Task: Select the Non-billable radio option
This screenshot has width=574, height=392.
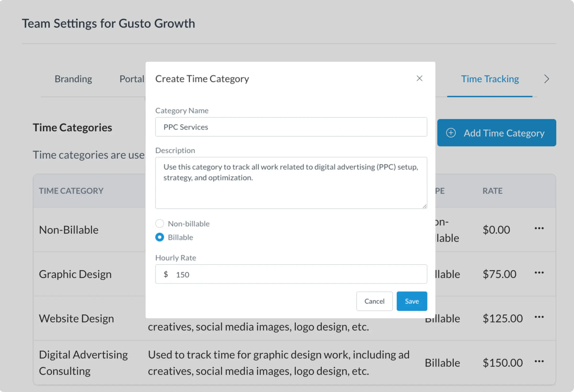Action: (159, 223)
